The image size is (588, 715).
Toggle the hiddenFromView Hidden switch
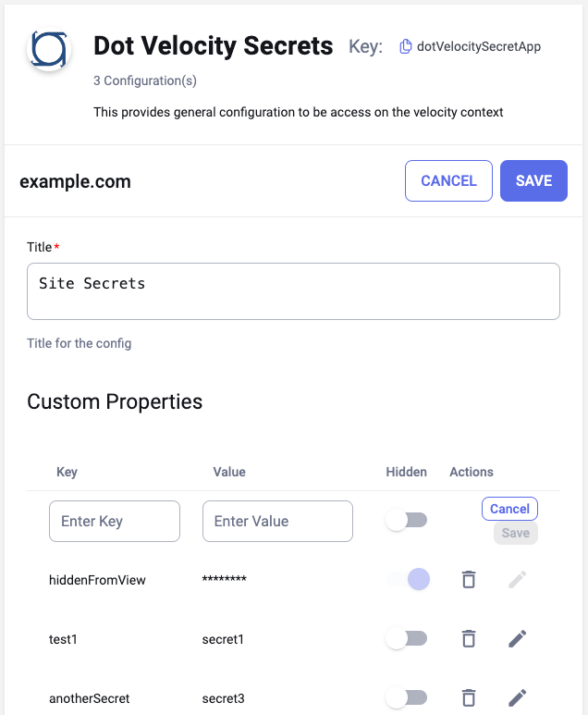pyautogui.click(x=407, y=580)
